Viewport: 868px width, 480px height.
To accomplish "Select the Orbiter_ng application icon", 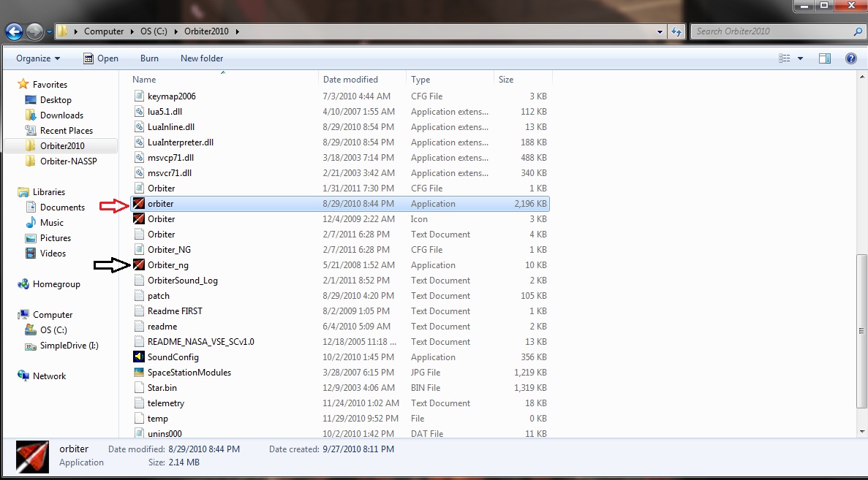I will (139, 265).
